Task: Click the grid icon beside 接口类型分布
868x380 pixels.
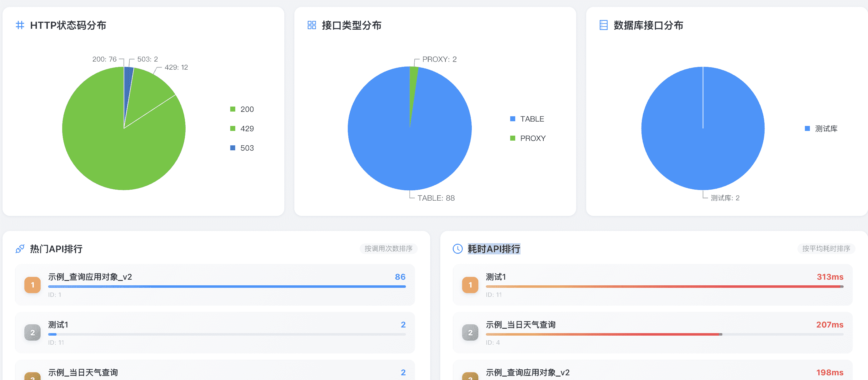Action: (x=312, y=25)
